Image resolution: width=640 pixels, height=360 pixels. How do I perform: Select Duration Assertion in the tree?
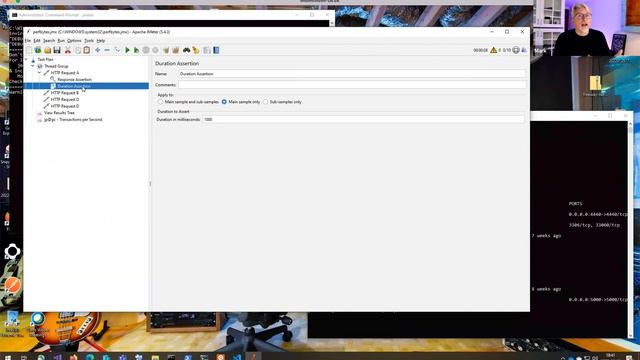[x=74, y=86]
